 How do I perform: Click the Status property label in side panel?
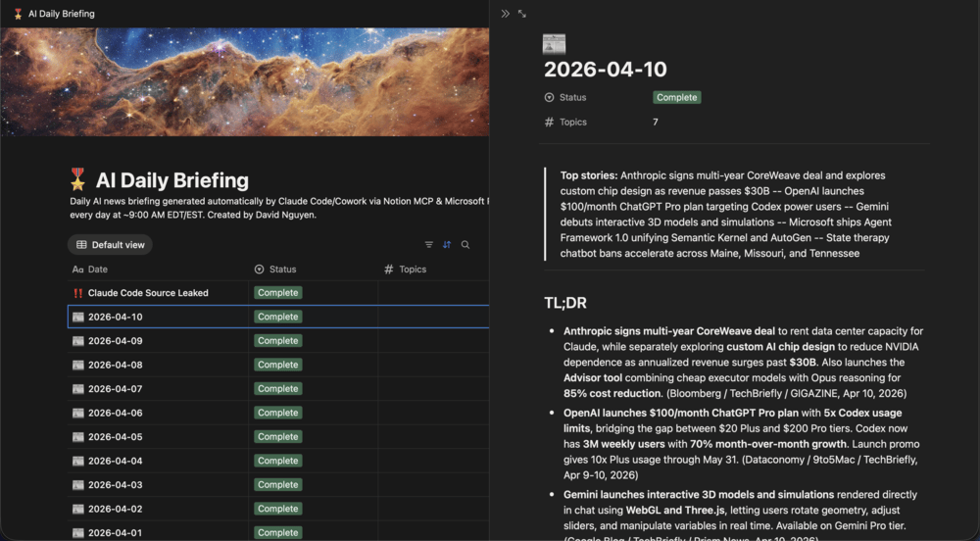point(572,97)
